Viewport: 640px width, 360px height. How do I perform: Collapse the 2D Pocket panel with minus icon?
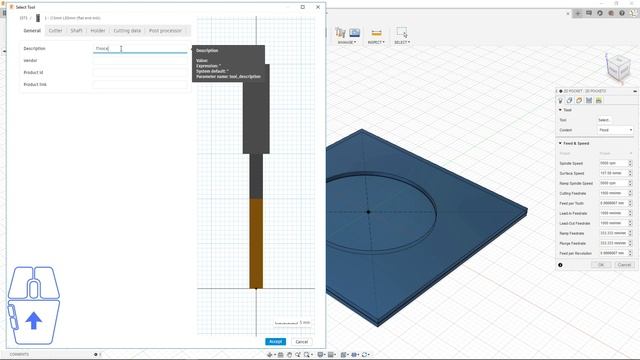pos(635,91)
